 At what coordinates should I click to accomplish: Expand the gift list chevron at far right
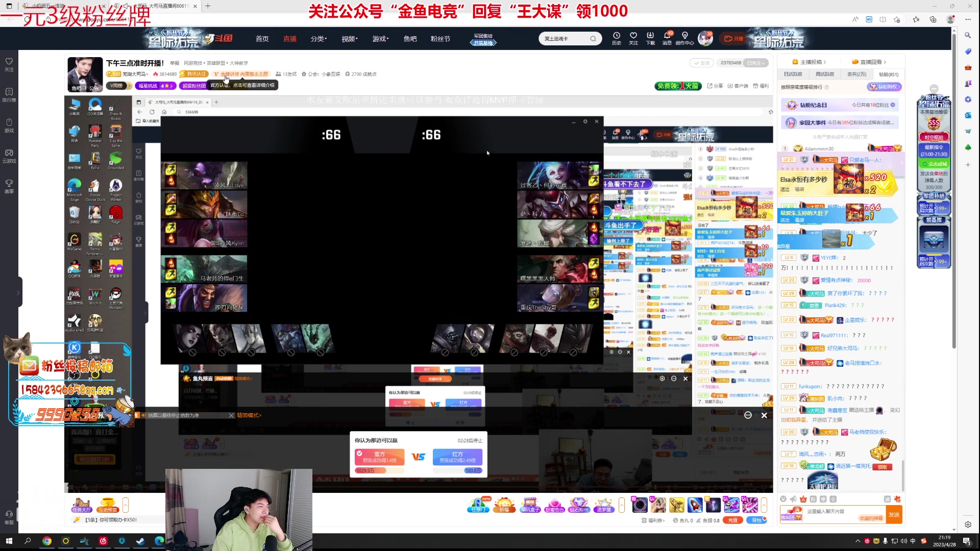764,505
